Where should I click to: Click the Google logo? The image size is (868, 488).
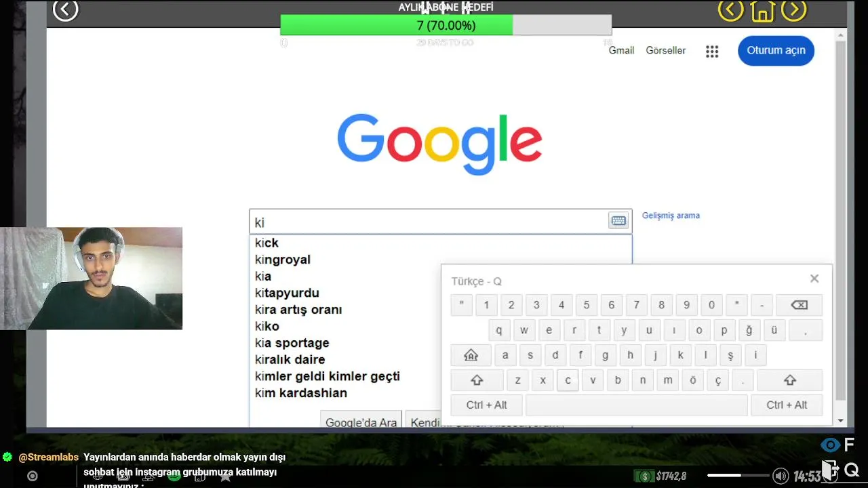click(439, 143)
